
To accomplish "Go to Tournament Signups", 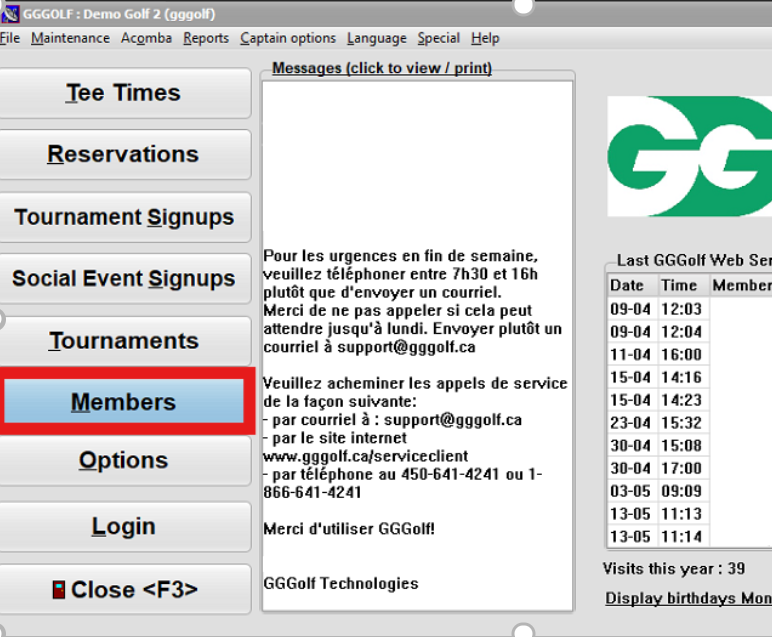I will point(124,217).
